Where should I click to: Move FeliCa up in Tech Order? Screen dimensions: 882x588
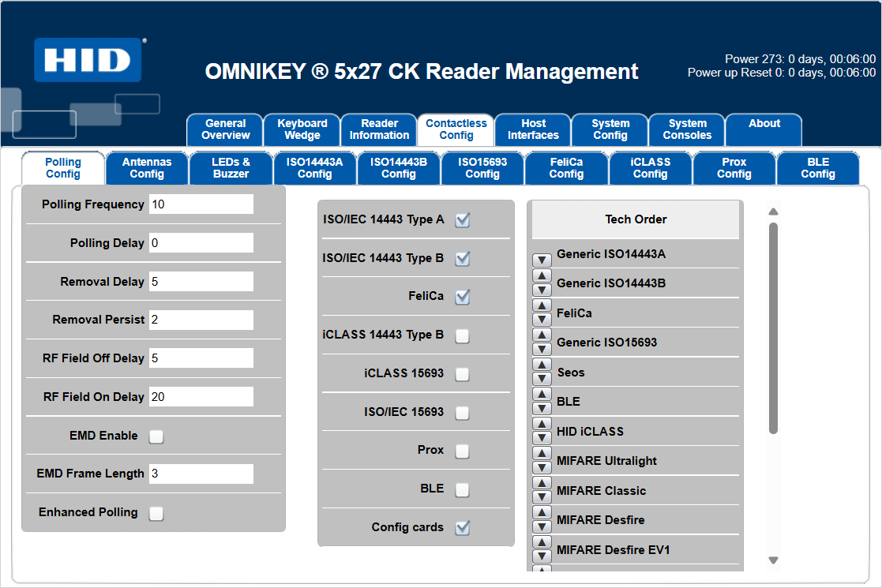[x=542, y=305]
